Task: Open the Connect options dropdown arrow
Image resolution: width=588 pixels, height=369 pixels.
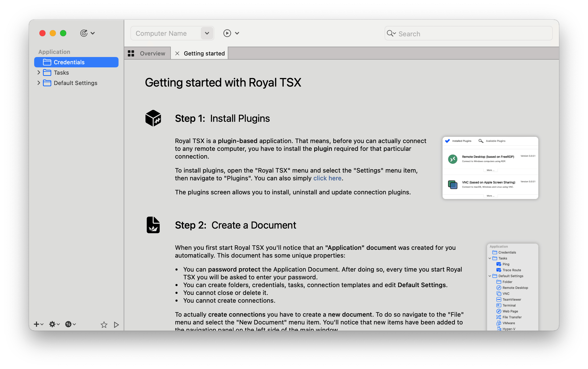Action: point(237,33)
